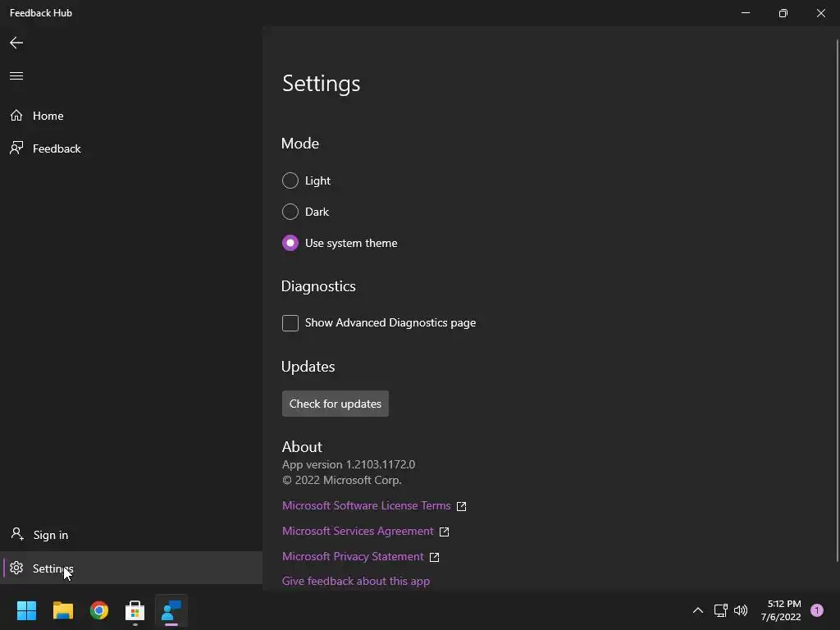
Task: Choose Use system theme option
Action: coord(290,243)
